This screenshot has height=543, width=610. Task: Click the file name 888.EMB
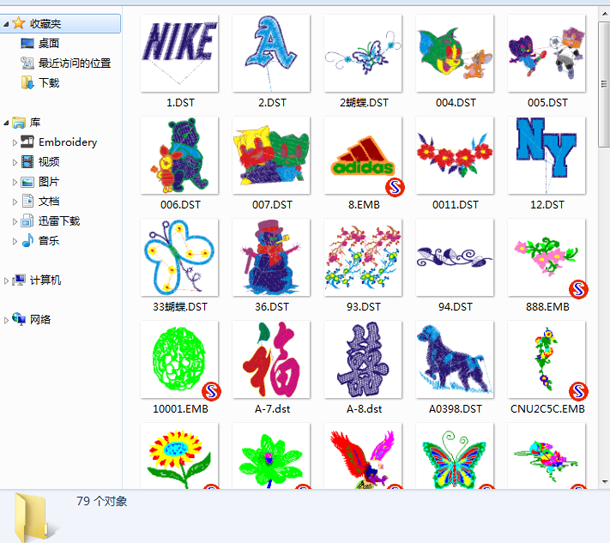547,307
